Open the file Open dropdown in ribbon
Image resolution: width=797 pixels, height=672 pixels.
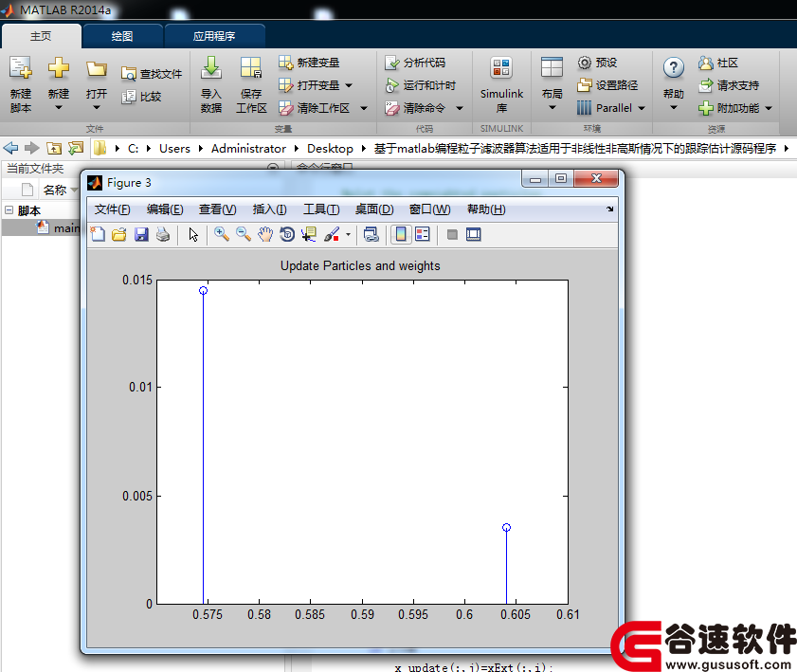tap(96, 84)
